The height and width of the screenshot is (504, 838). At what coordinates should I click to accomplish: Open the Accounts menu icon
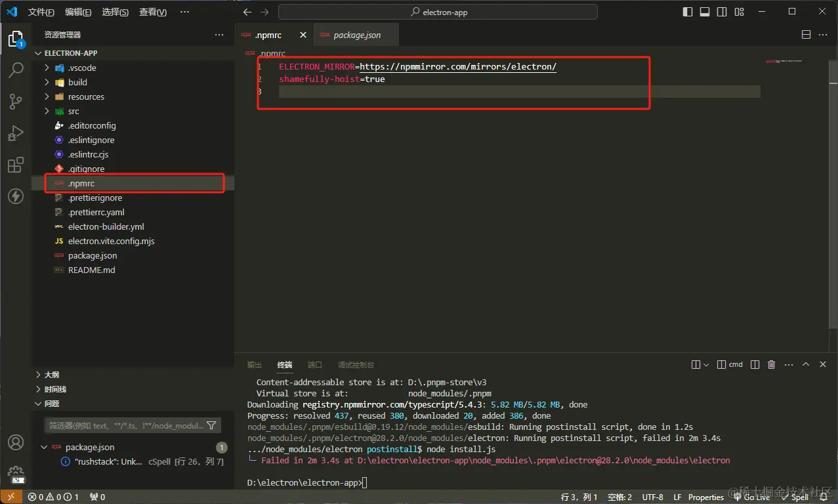click(16, 442)
